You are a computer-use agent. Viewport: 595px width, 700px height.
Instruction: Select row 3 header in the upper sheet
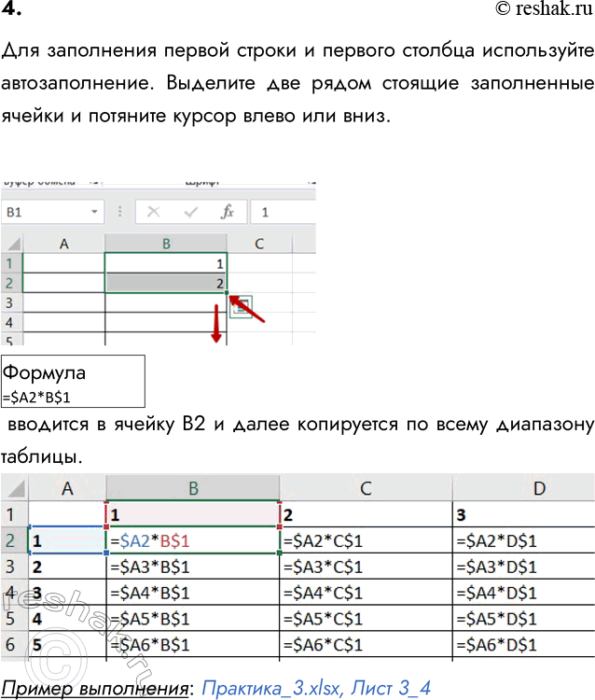tap(10, 302)
